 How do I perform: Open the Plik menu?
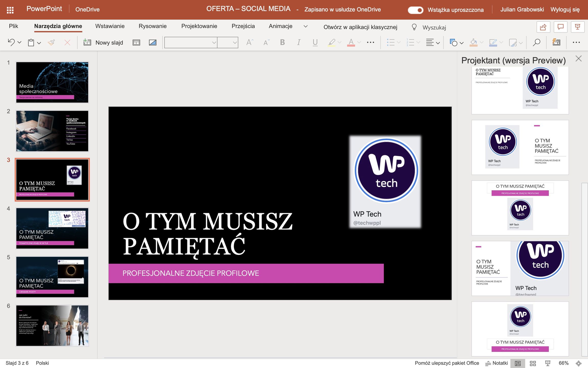pos(14,26)
